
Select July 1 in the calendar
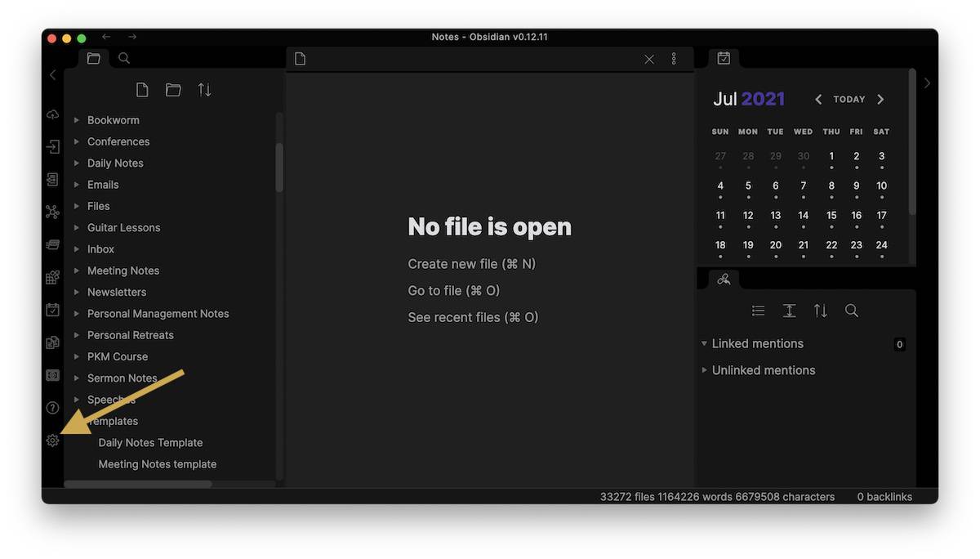coord(831,157)
